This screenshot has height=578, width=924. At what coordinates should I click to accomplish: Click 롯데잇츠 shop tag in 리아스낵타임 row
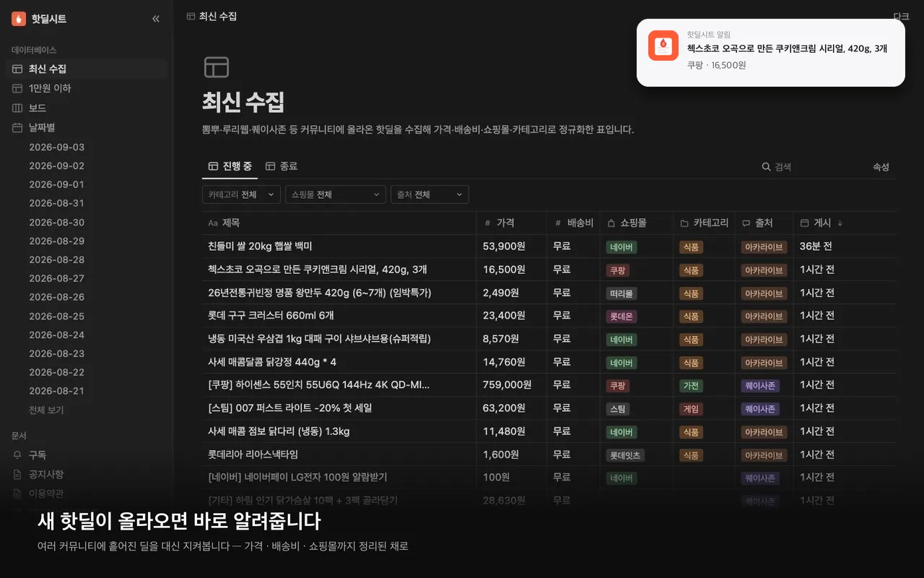pyautogui.click(x=625, y=455)
